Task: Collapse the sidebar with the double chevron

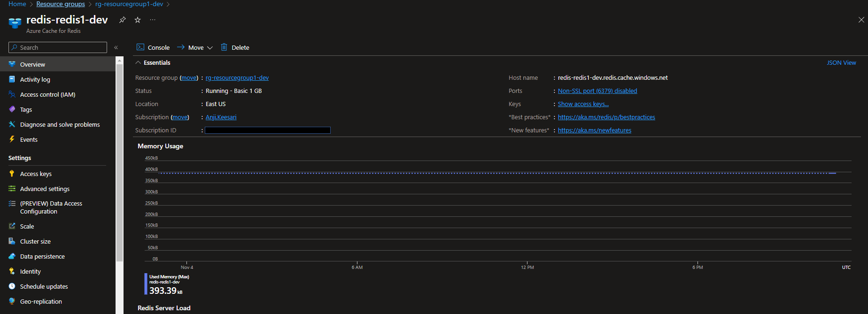Action: pyautogui.click(x=116, y=47)
